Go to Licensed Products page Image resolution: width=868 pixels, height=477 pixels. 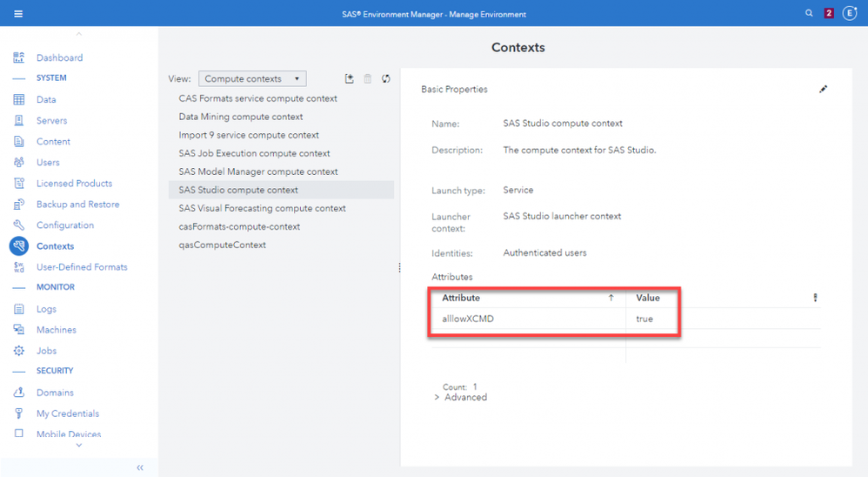tap(74, 184)
